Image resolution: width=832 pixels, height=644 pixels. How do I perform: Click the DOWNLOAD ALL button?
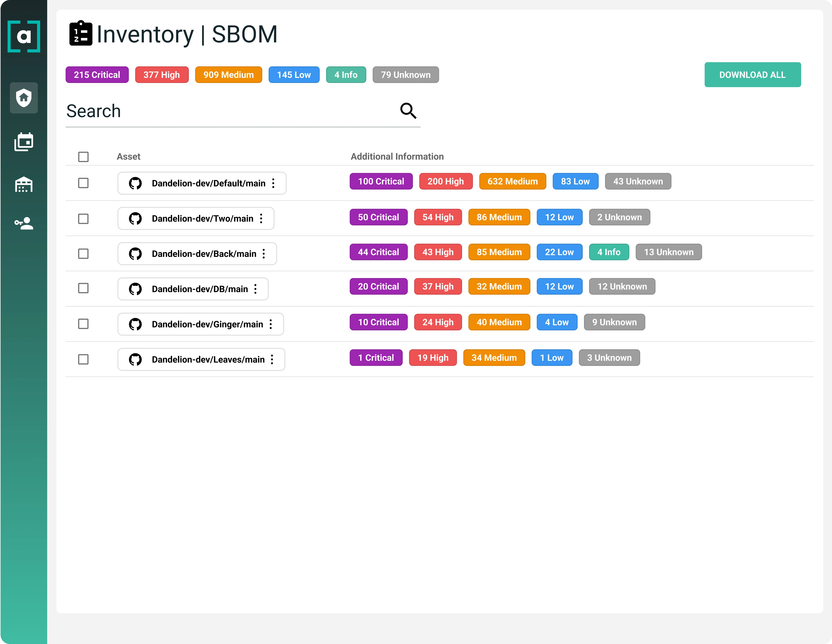(x=752, y=75)
